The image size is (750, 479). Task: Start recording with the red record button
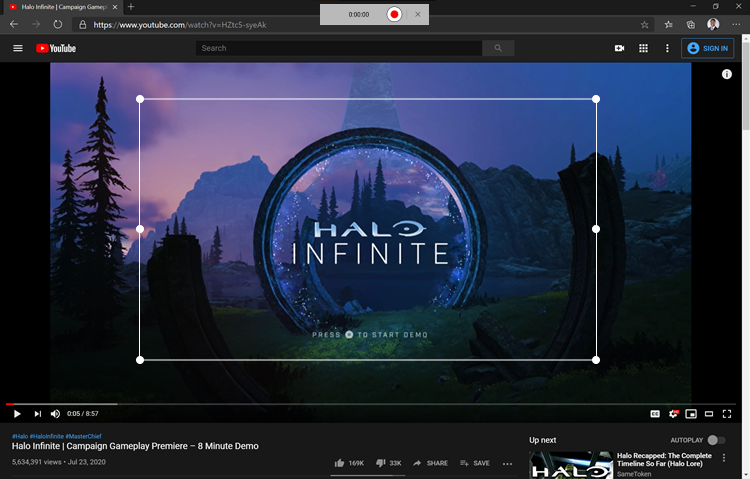[x=394, y=15]
